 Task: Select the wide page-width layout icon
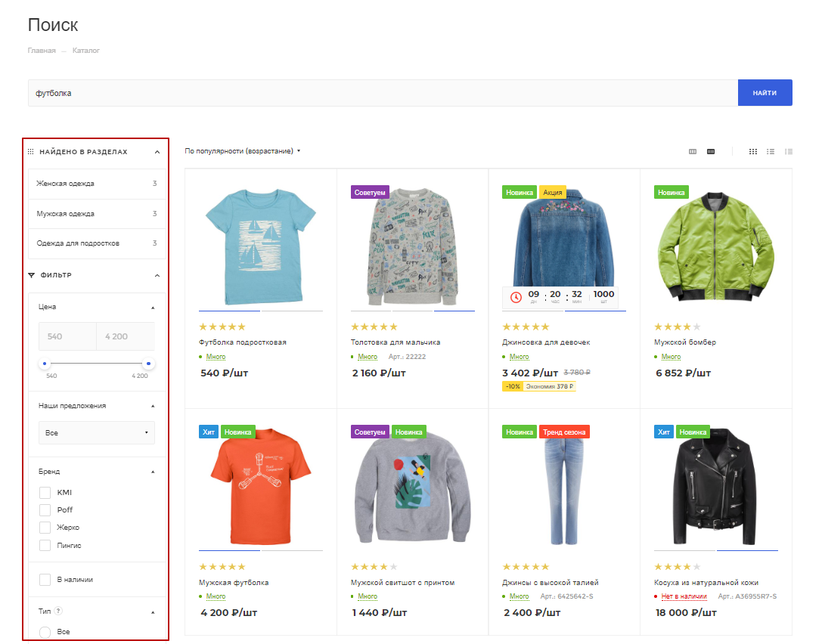[710, 151]
